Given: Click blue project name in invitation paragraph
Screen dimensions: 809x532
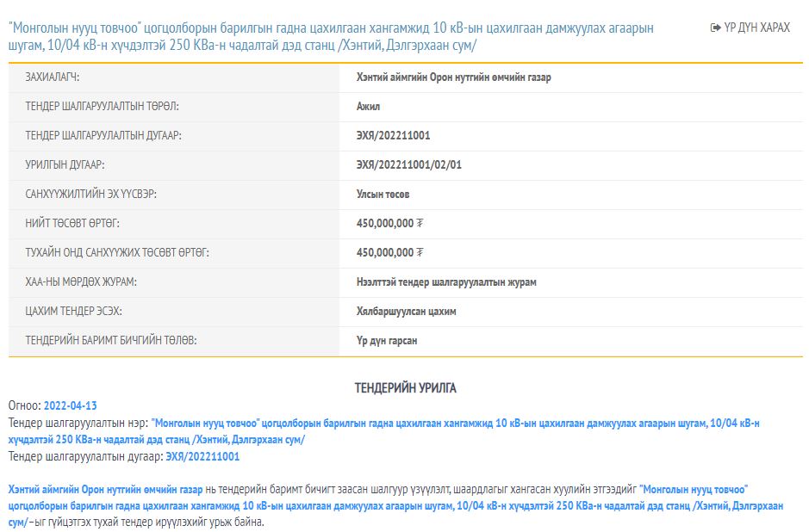Looking at the screenshot, I should 395,506.
